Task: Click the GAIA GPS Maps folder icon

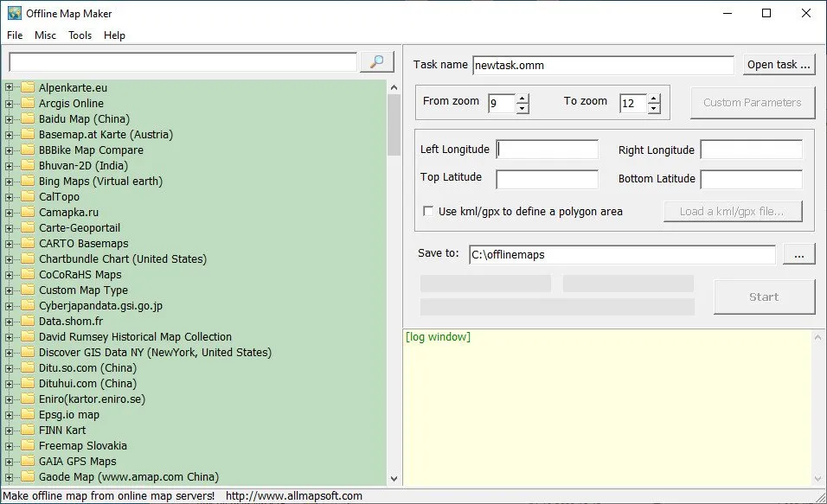Action: (28, 462)
